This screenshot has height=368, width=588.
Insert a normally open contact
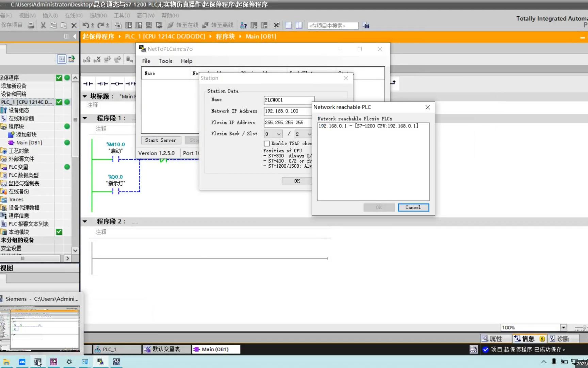tap(88, 84)
